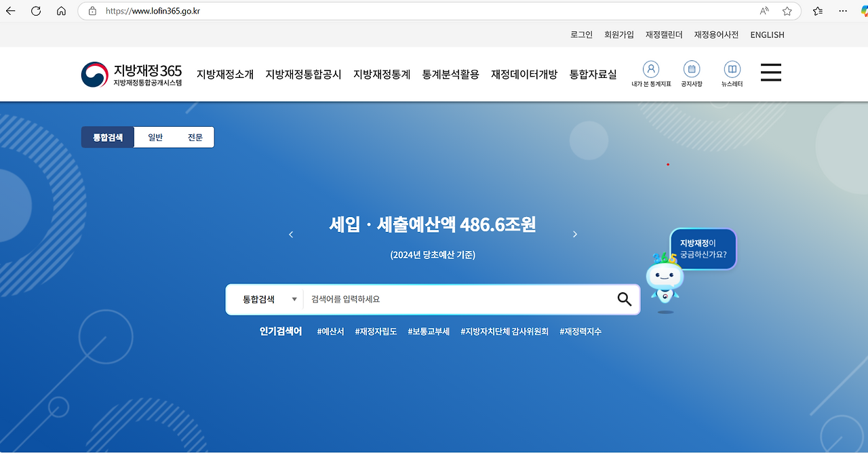Switch to ENGLISH site

pos(767,35)
